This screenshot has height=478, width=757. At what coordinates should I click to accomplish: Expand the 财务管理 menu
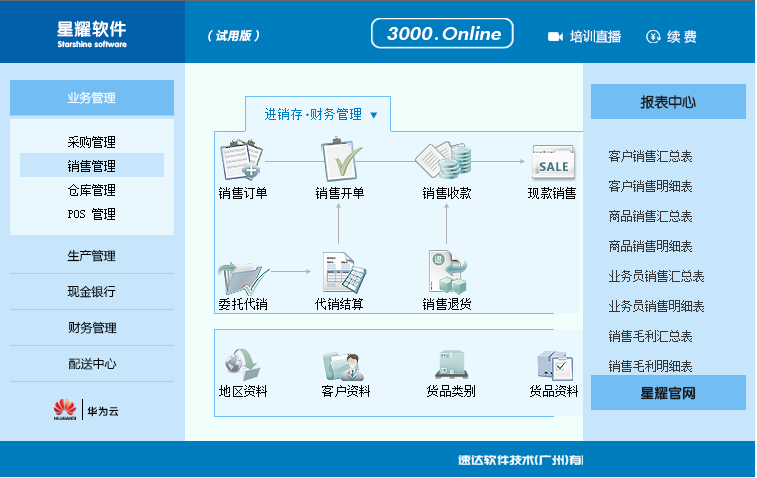pyautogui.click(x=92, y=327)
